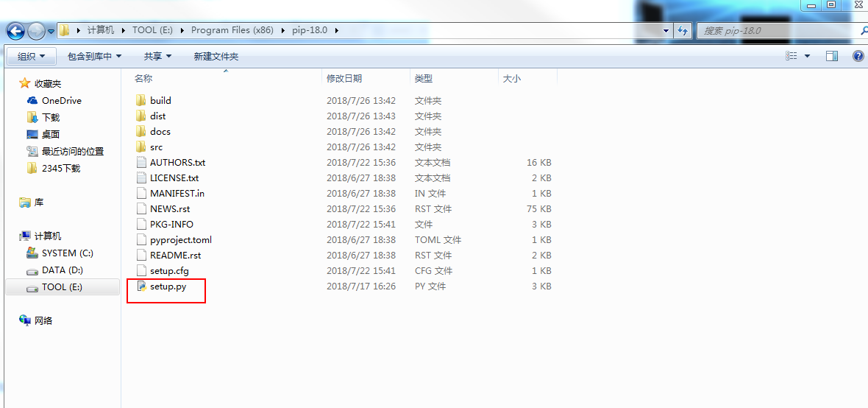Open the view options dropdown arrow

807,56
